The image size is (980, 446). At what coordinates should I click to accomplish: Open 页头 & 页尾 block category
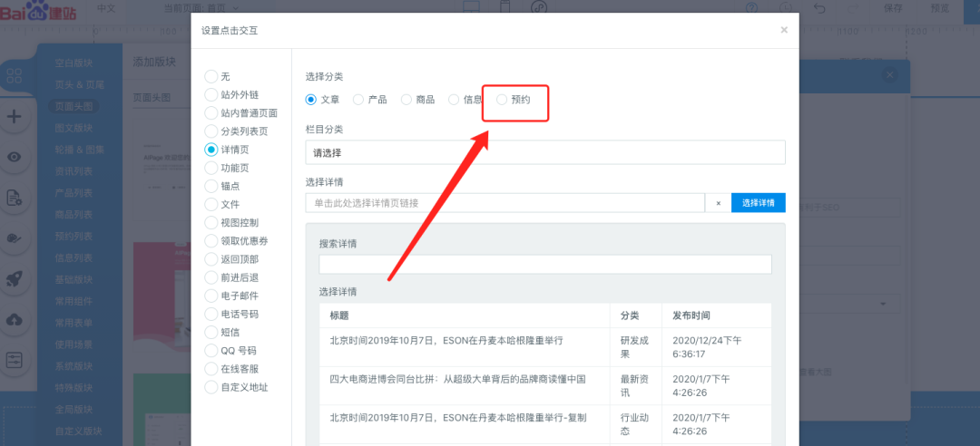[x=79, y=84]
